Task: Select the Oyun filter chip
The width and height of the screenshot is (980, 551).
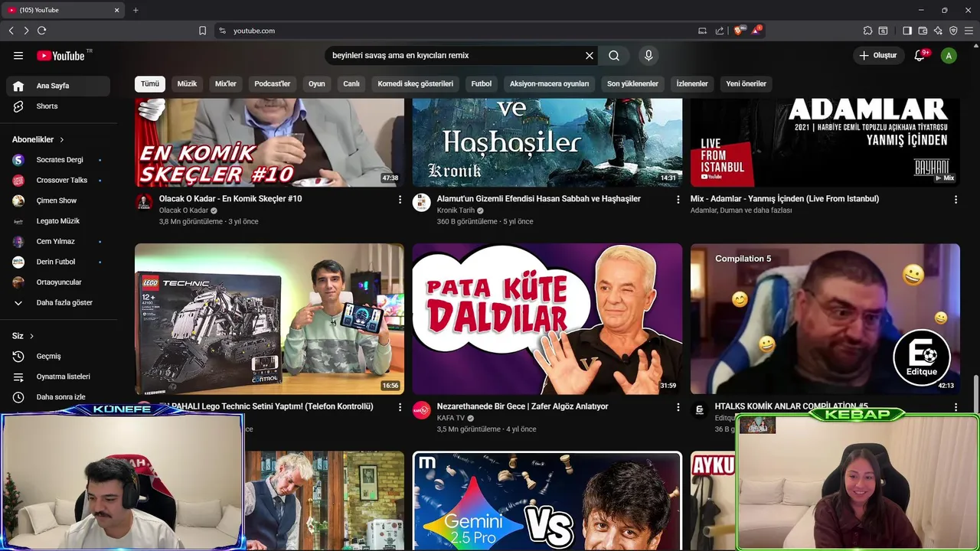Action: [x=317, y=83]
